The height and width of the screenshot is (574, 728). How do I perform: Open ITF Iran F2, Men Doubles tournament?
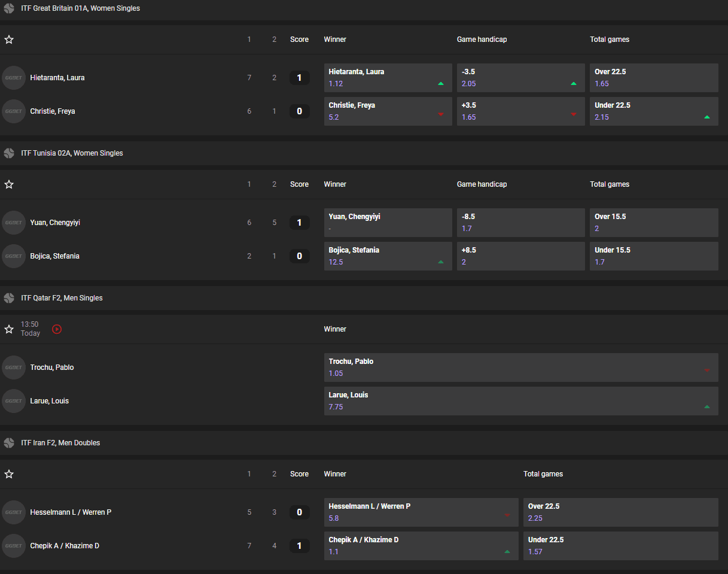(60, 443)
